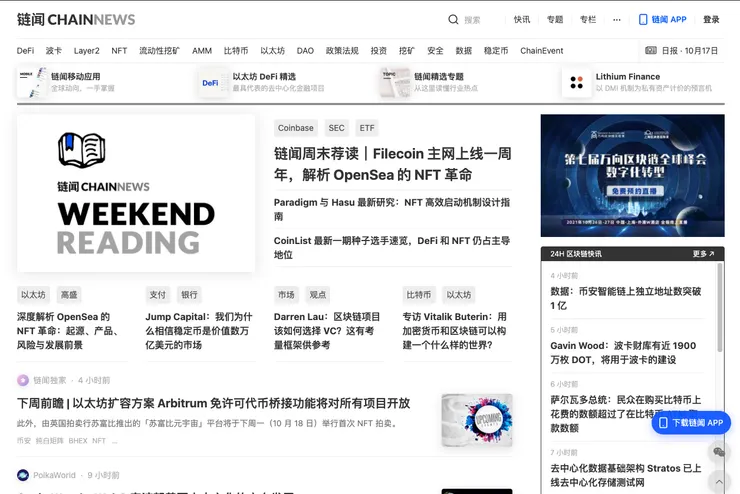
Task: Open the 深度解析 OpenSea article
Action: [x=68, y=331]
